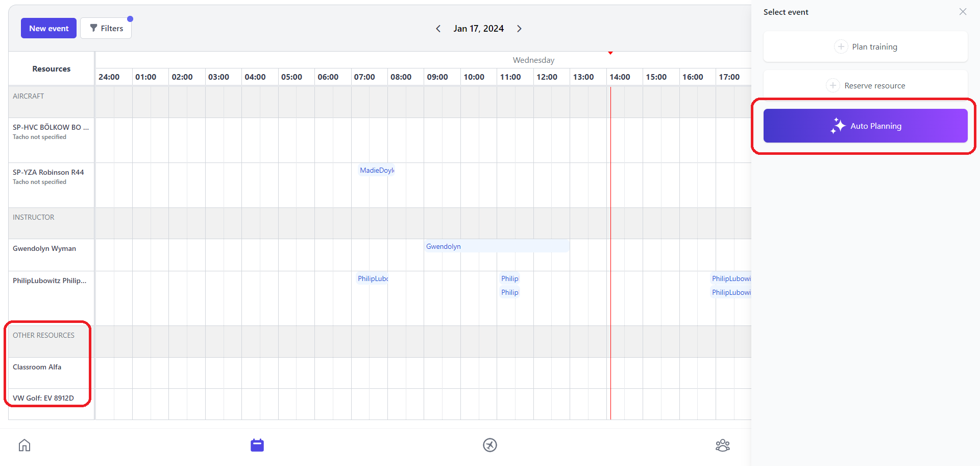This screenshot has height=466, width=980.
Task: Open the Home icon in bottom navigation
Action: pos(24,445)
